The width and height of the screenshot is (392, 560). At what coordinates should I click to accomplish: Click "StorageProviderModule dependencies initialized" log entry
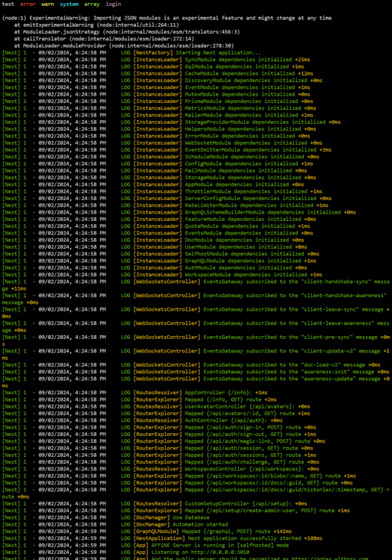coord(262,122)
